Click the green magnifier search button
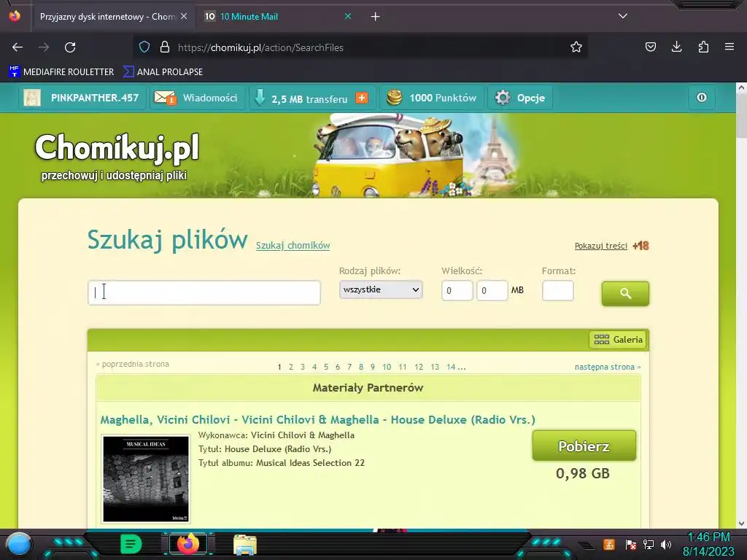 coord(625,293)
